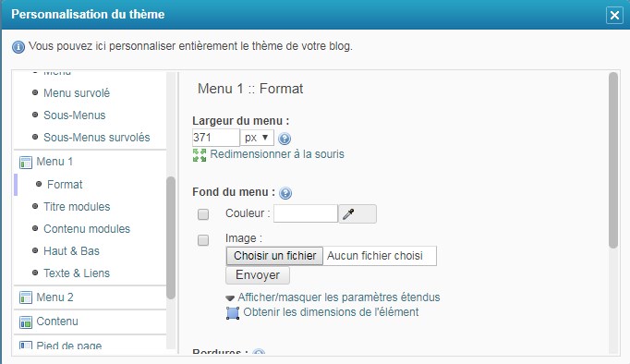Open the eyedropper color picker
The width and height of the screenshot is (630, 364).
[x=357, y=213]
